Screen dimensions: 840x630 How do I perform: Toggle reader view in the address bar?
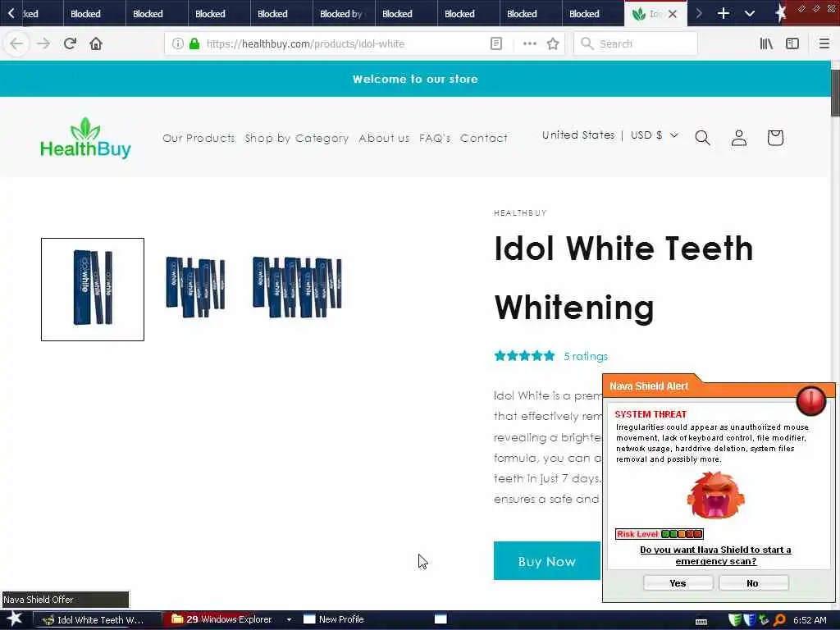[496, 43]
